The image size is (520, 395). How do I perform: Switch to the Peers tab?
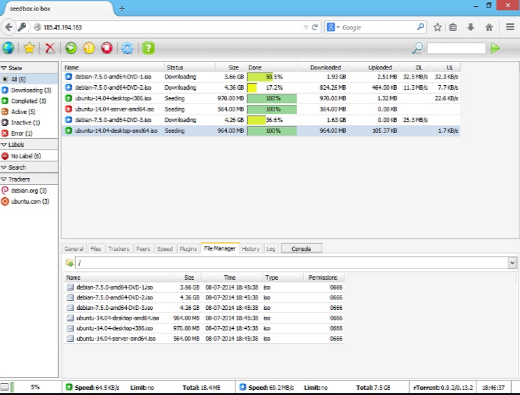coord(143,249)
